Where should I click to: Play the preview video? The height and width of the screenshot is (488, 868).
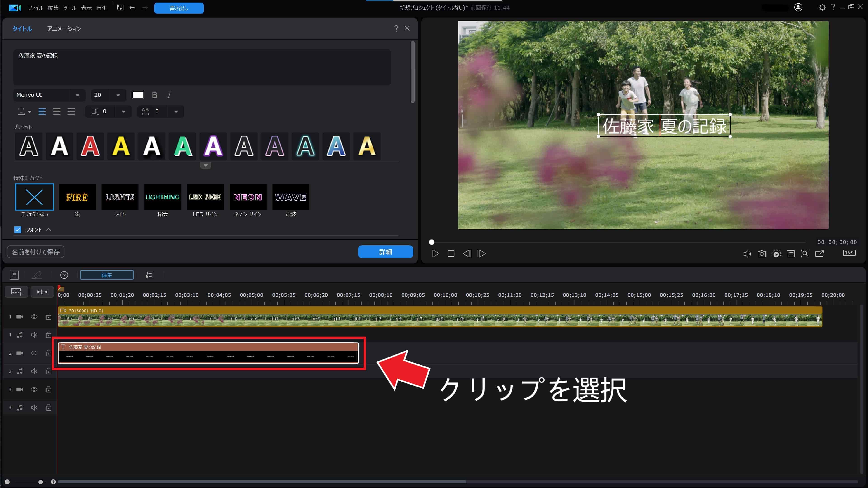(x=435, y=253)
